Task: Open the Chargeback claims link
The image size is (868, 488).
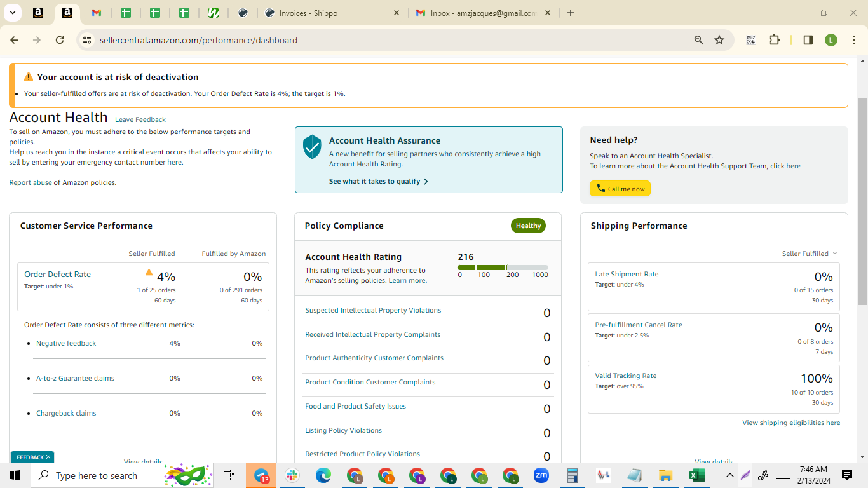Action: [x=66, y=413]
